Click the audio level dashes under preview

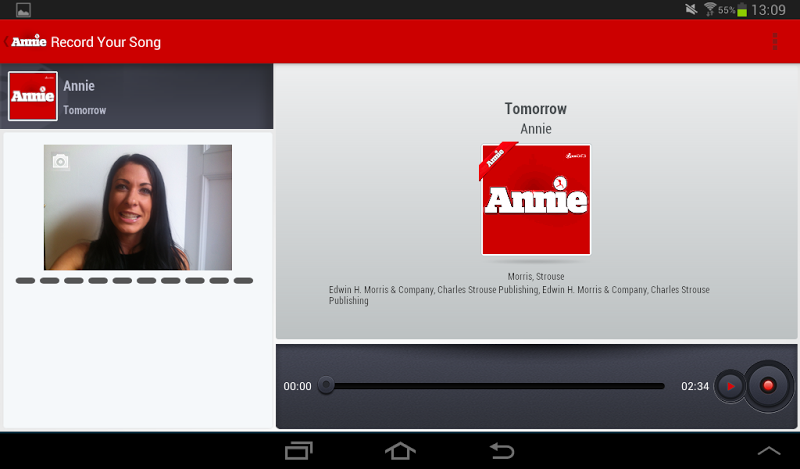pos(134,280)
